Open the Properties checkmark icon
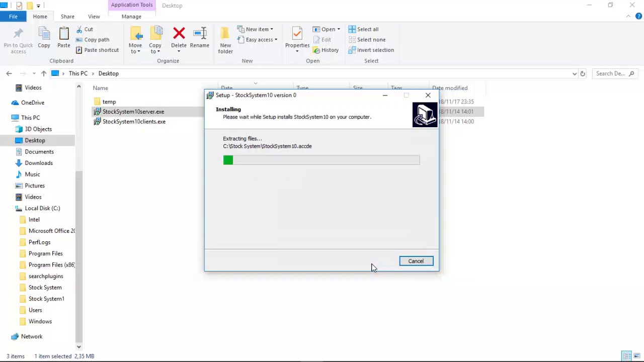The image size is (644, 362). [297, 34]
